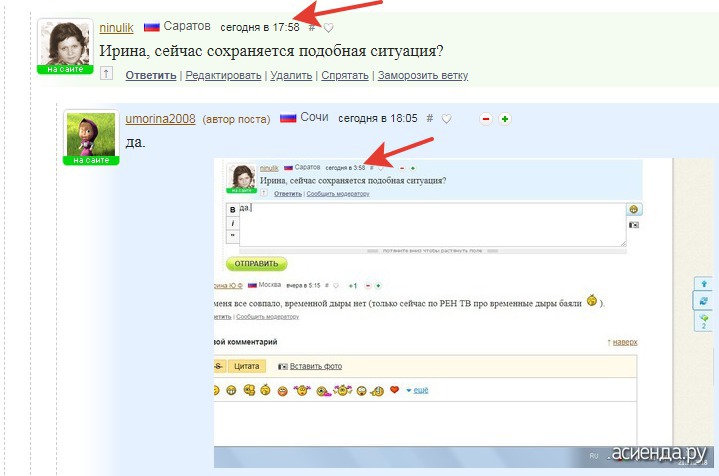719x476 pixels.
Task: Click Удалить to delete the comment
Action: pos(291,75)
